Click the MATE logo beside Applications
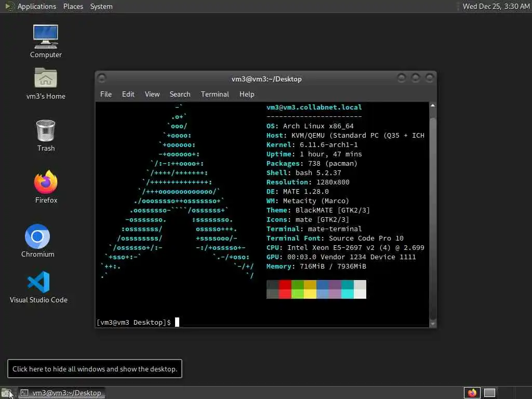532x399 pixels. (9, 6)
